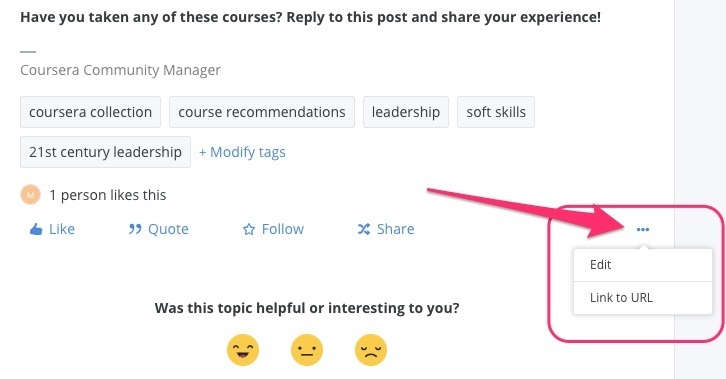Click the Modify tags link
Image resolution: width=726 pixels, height=379 pixels.
[242, 152]
